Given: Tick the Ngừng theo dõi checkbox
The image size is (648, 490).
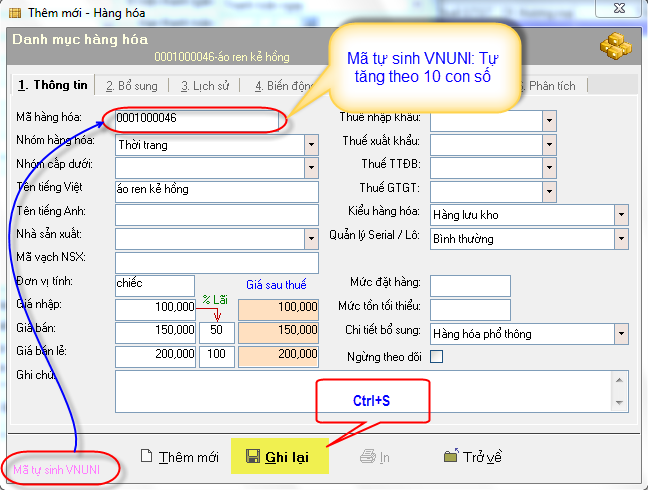Looking at the screenshot, I should [436, 357].
